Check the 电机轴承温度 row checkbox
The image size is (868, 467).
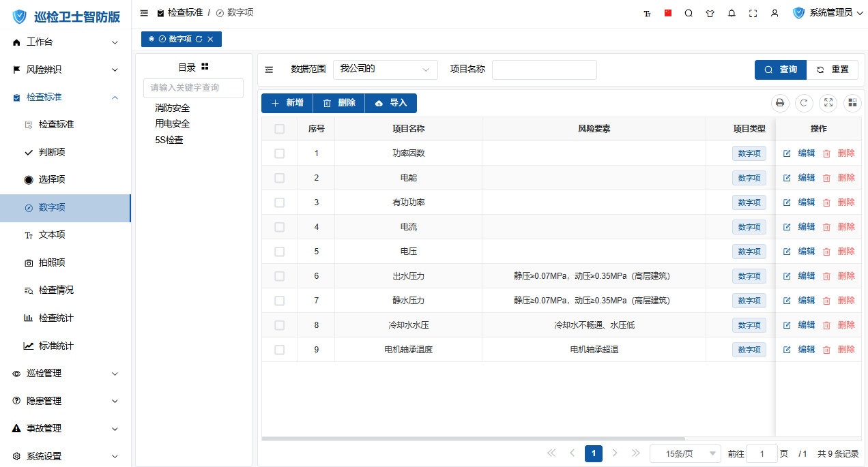tap(279, 350)
